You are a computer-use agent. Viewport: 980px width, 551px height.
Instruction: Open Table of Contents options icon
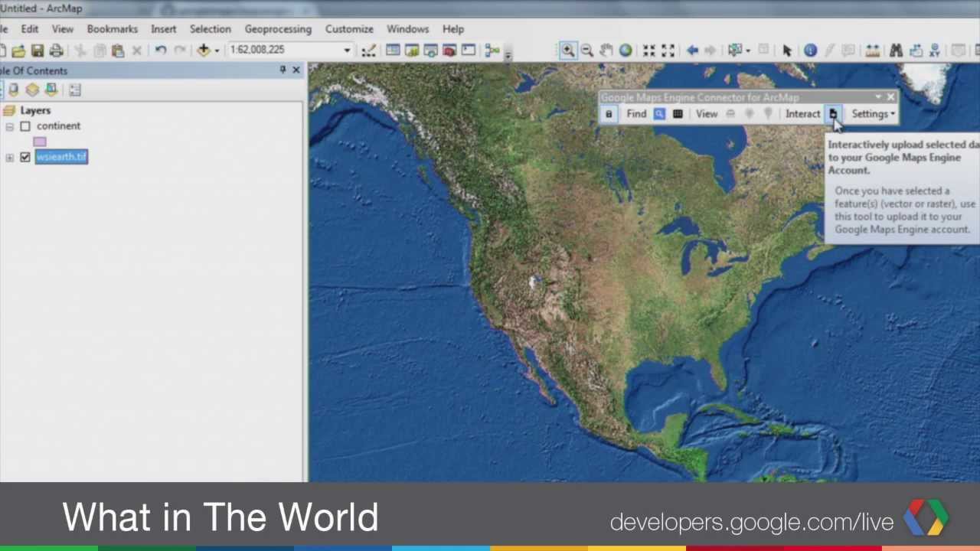[75, 90]
